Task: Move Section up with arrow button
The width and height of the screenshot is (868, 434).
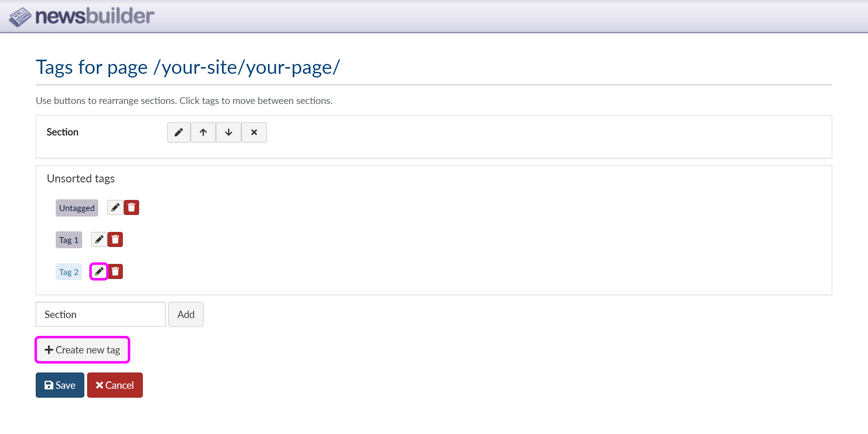Action: 203,132
